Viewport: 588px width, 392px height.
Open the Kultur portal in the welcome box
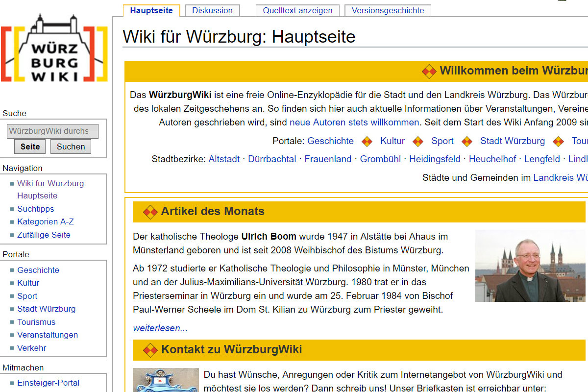pyautogui.click(x=392, y=141)
